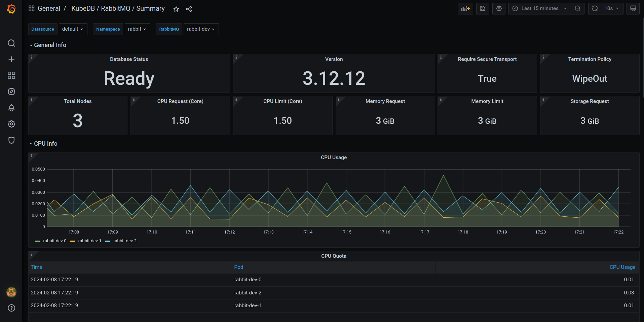Show info for the Version panel
Image resolution: width=644 pixels, height=322 pixels.
pyautogui.click(x=236, y=57)
